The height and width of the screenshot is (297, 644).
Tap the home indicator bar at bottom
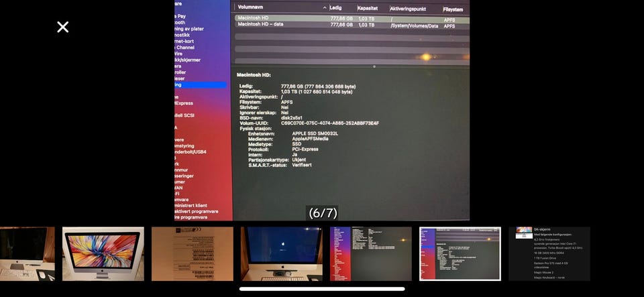click(322, 289)
